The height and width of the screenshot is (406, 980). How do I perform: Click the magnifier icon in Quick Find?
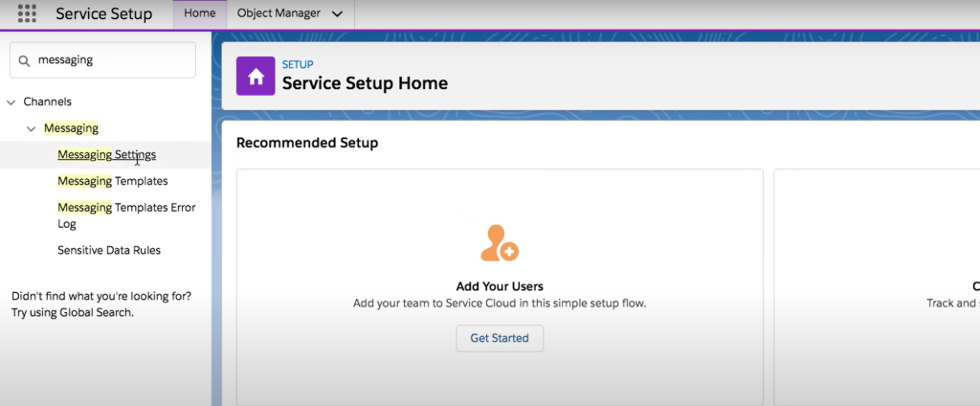24,60
